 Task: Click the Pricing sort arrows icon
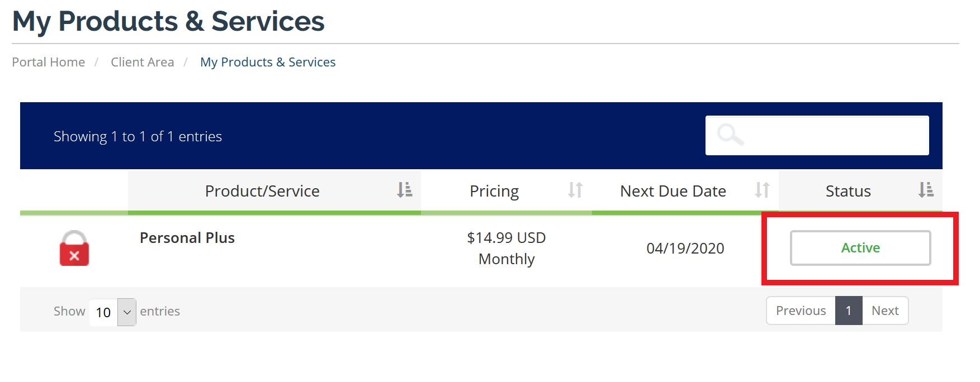click(x=575, y=190)
